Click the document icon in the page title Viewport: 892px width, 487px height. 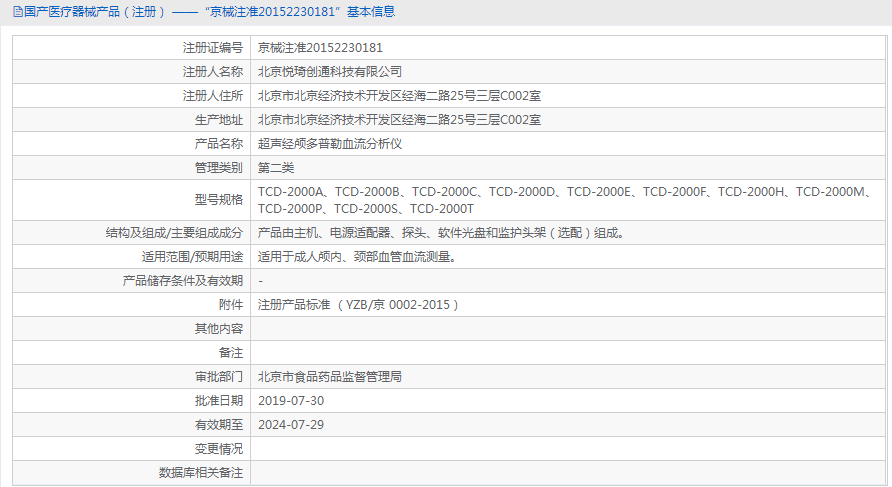point(18,12)
